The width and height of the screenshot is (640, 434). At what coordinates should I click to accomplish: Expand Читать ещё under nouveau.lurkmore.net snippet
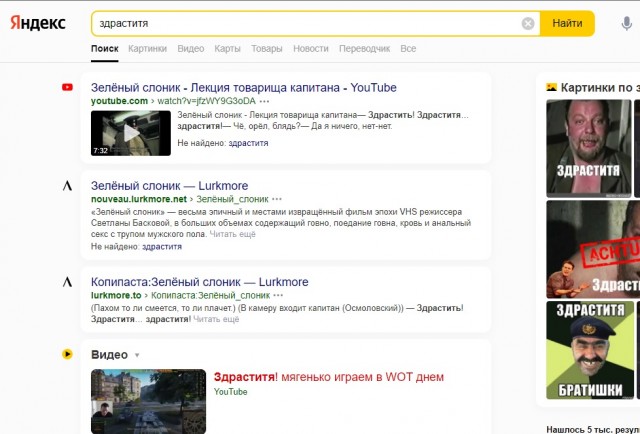(x=232, y=234)
